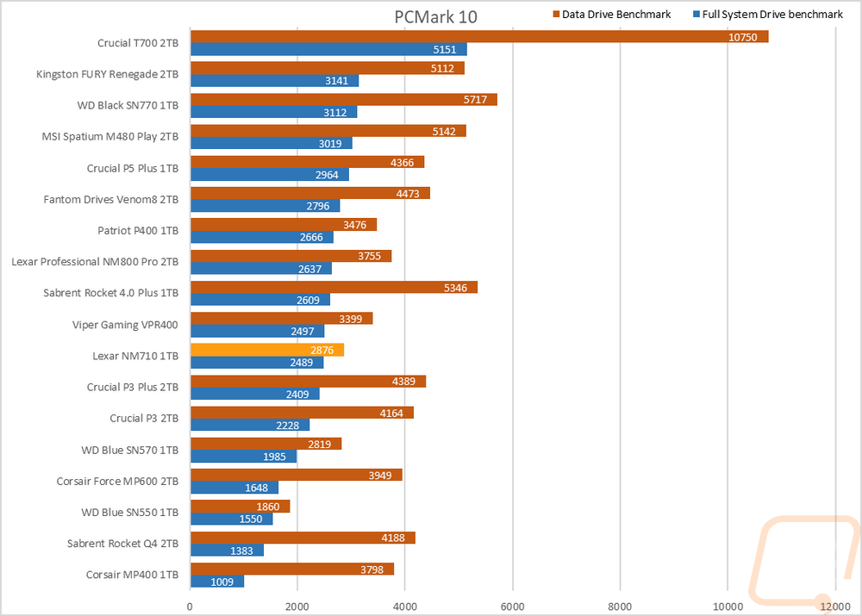862x616 pixels.
Task: Click the orange Data Drive Benchmark legend swatch
Action: coord(556,15)
